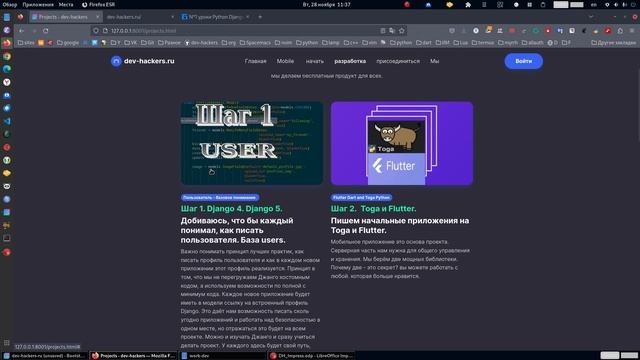Switch to the dev-hackers.ru Bootstrap taskbar window
640x360 pixels.
[44, 356]
